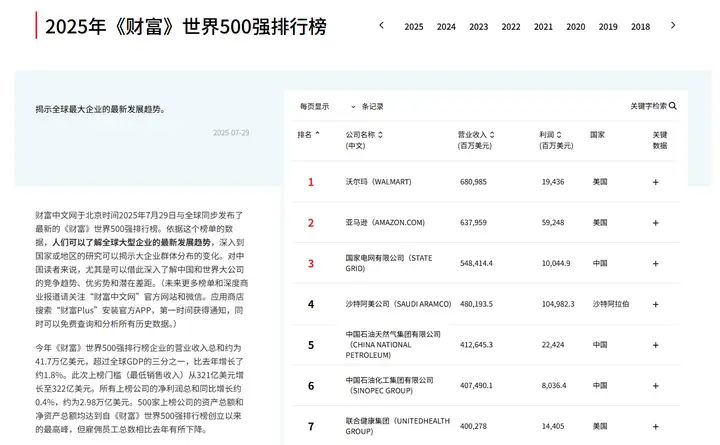
Task: Open the 中国石油天然气集团有限公司 link
Action: point(393,345)
